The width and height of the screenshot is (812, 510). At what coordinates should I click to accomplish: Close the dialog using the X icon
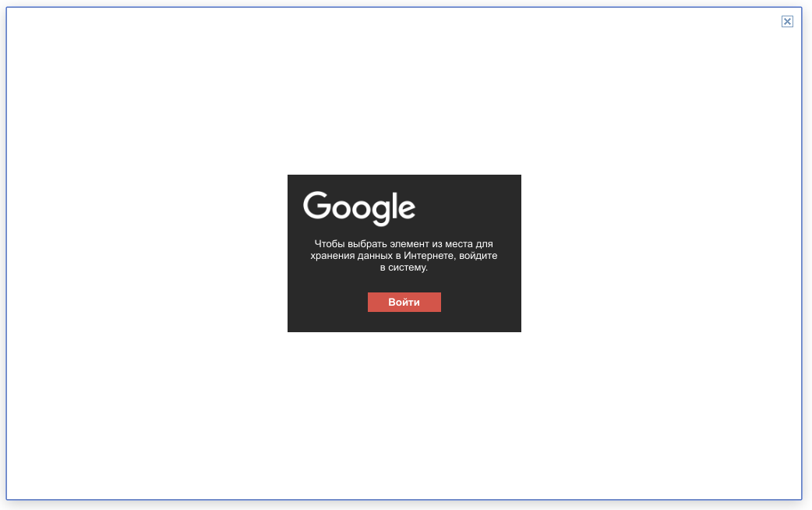tap(787, 21)
